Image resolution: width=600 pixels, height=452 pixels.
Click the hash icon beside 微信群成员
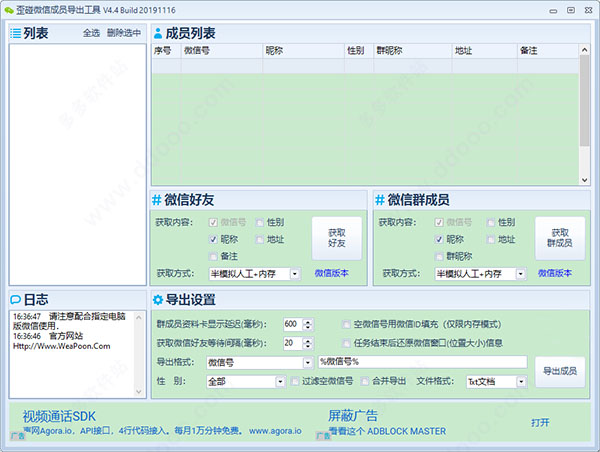click(x=380, y=200)
